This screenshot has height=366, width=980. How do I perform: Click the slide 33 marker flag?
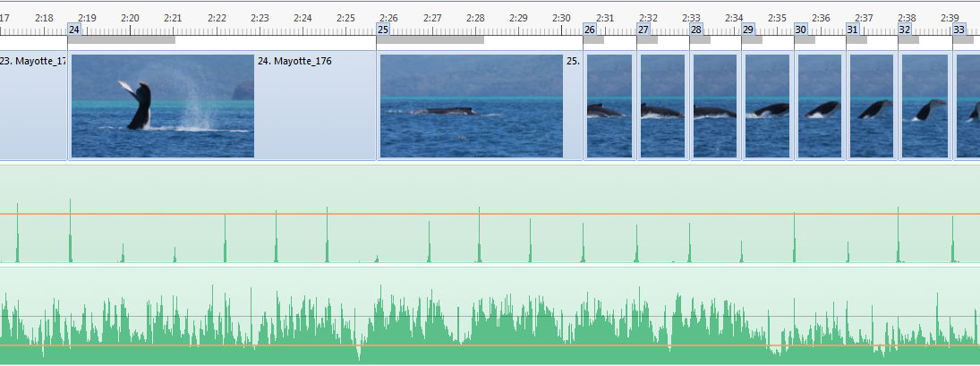coord(959,30)
